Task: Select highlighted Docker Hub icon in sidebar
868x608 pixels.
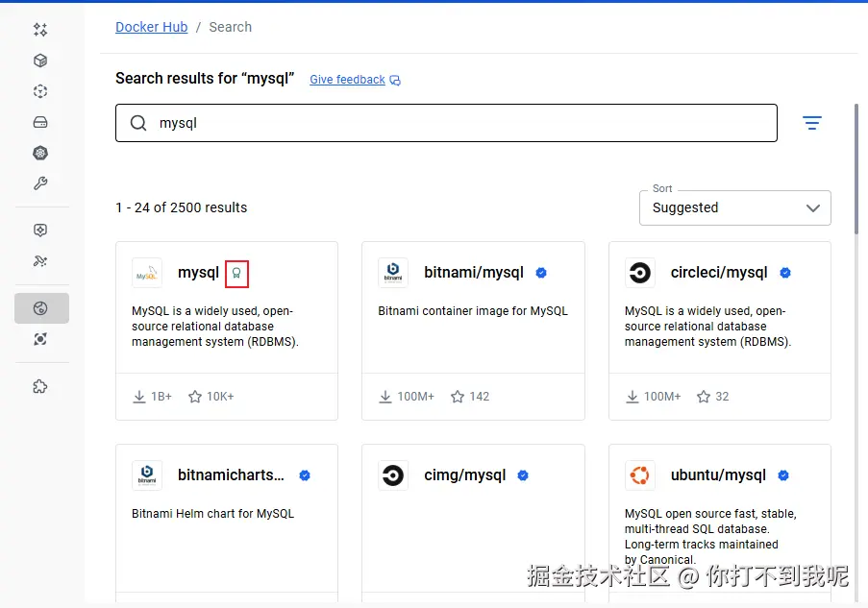Action: 41,308
